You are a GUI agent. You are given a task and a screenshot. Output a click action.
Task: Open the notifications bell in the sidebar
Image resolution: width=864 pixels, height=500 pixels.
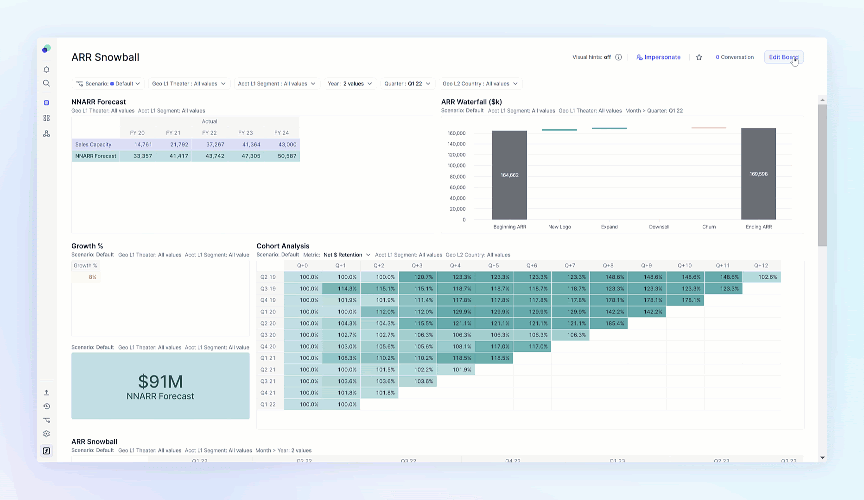click(x=46, y=69)
